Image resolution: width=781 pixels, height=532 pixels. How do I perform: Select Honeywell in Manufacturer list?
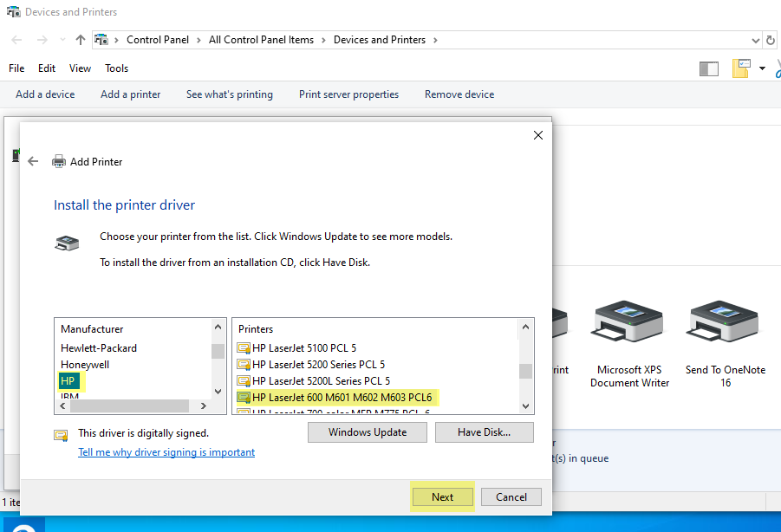point(85,364)
